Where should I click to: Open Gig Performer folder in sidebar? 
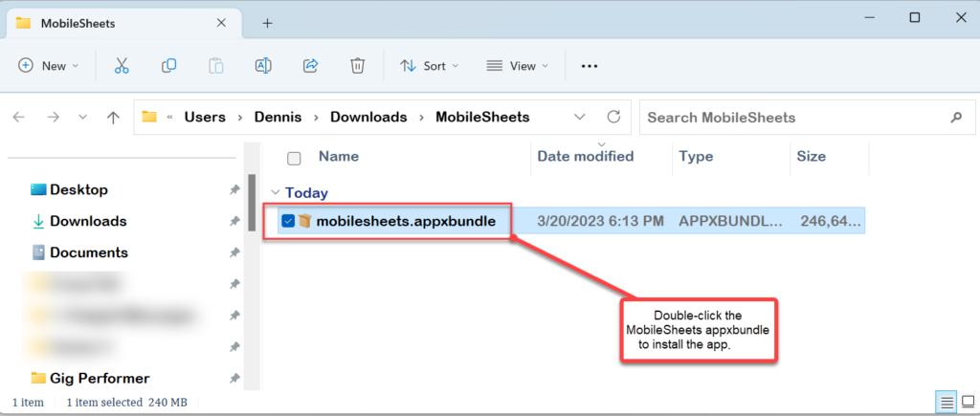point(91,378)
